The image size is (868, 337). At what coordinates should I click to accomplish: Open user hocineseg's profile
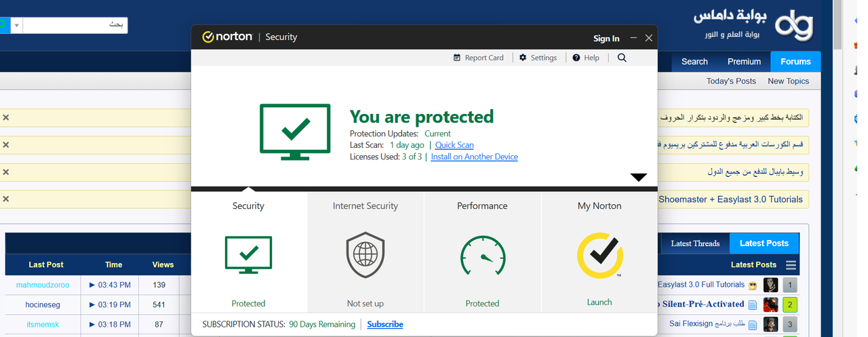pos(43,304)
